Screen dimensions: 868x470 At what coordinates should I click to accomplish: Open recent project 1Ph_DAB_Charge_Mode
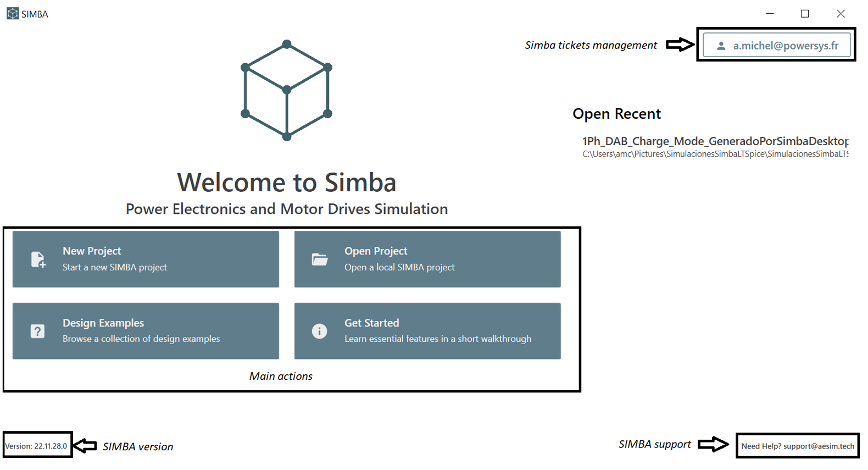click(x=715, y=141)
